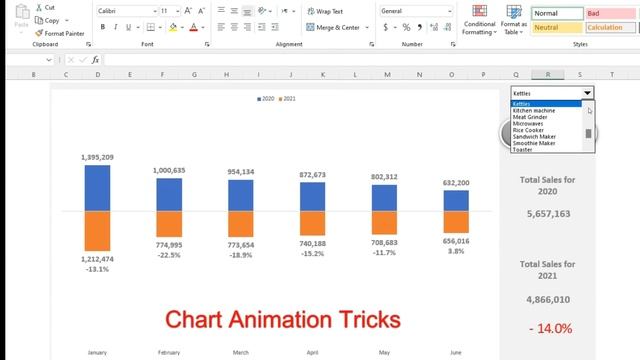Apply Comma Style format

[420, 27]
